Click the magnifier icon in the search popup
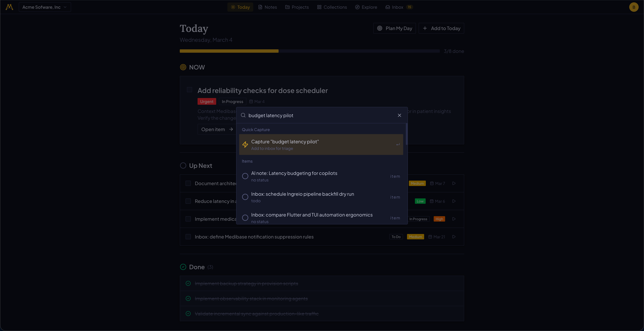The width and height of the screenshot is (644, 331). tap(243, 115)
